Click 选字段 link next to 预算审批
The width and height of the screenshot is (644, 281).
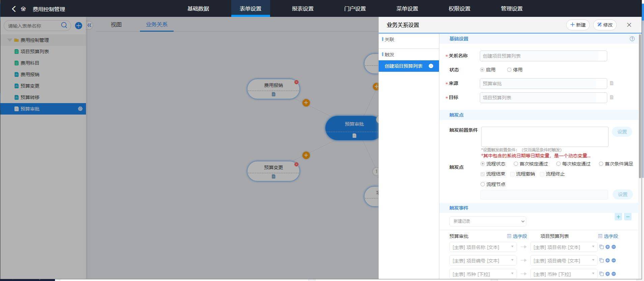point(517,236)
